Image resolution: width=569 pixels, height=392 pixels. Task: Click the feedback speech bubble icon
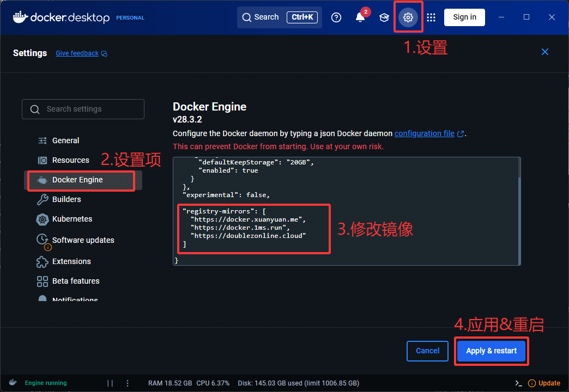[x=104, y=54]
